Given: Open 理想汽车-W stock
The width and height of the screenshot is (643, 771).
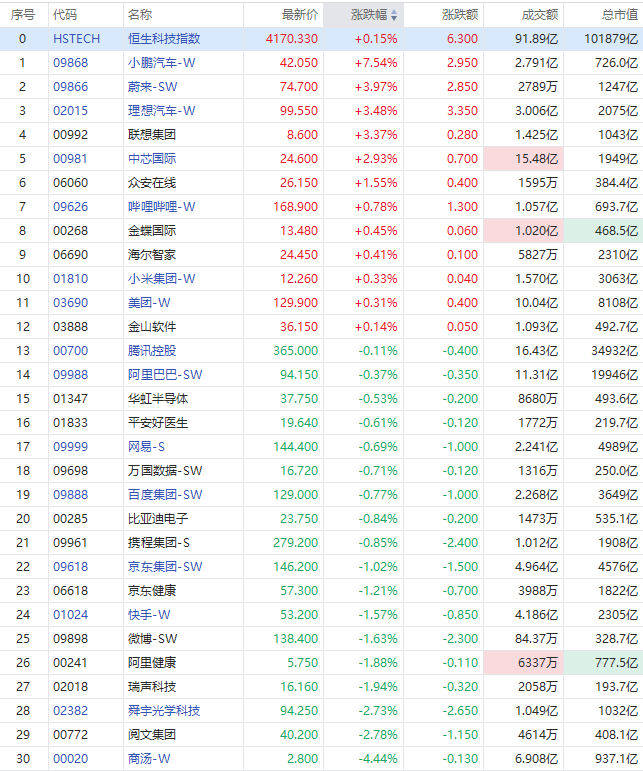Looking at the screenshot, I should pos(161,111).
